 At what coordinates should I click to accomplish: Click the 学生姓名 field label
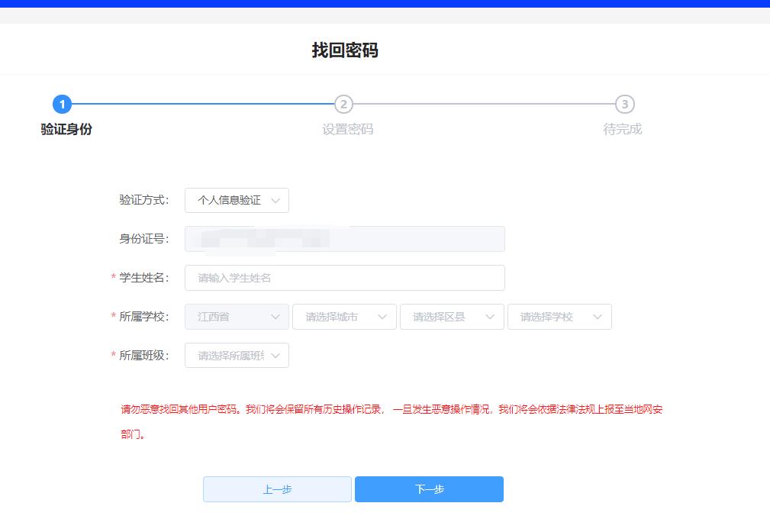(x=144, y=278)
